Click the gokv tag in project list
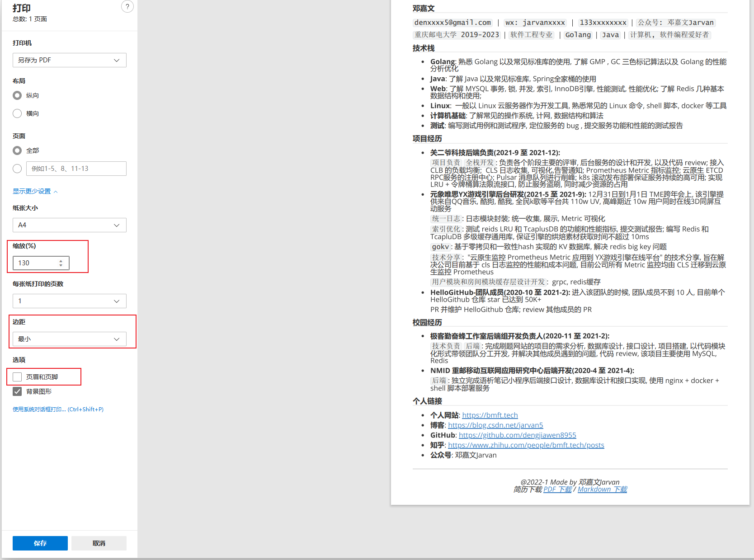Screen dimensions: 754x560 pyautogui.click(x=440, y=247)
